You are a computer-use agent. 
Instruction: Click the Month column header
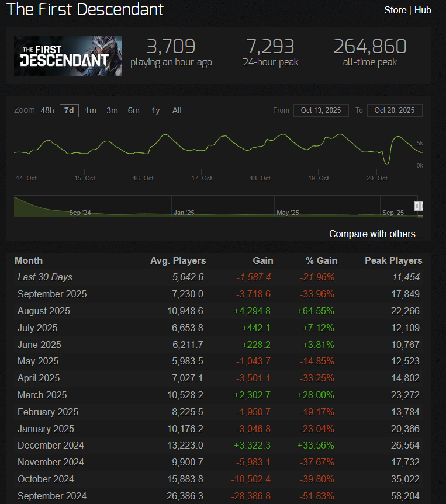(29, 260)
